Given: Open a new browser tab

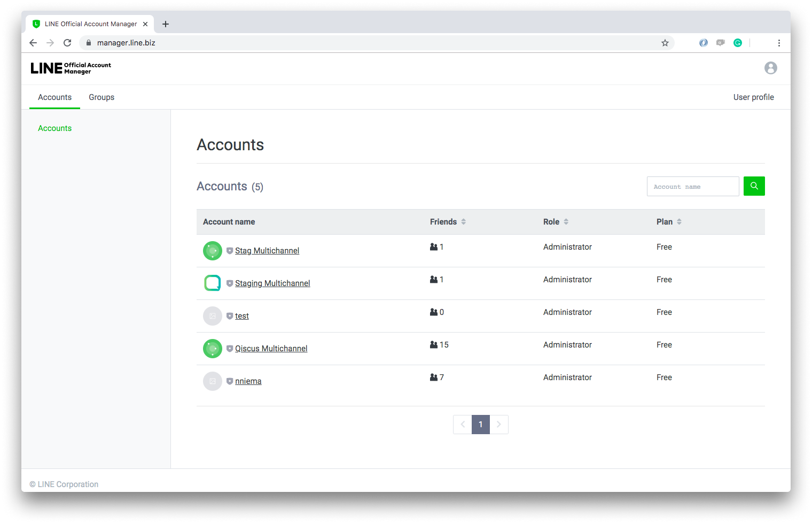Looking at the screenshot, I should click(x=166, y=24).
